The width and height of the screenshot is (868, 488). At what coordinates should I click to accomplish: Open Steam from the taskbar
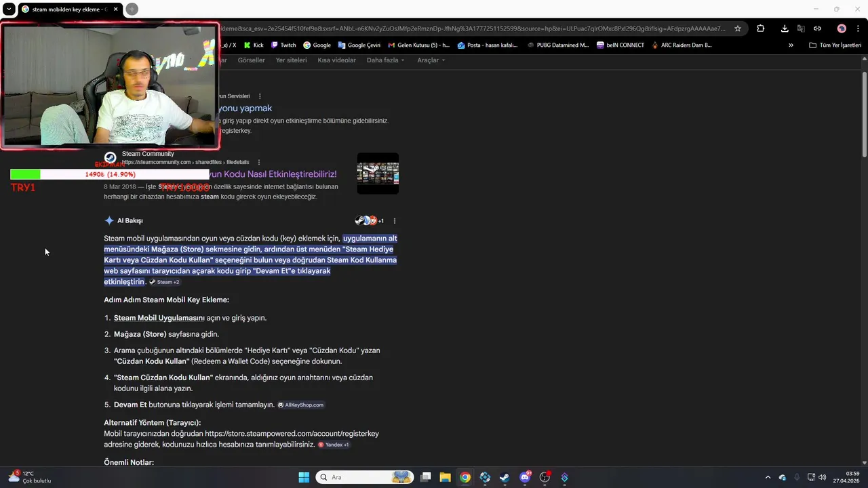coord(505,477)
